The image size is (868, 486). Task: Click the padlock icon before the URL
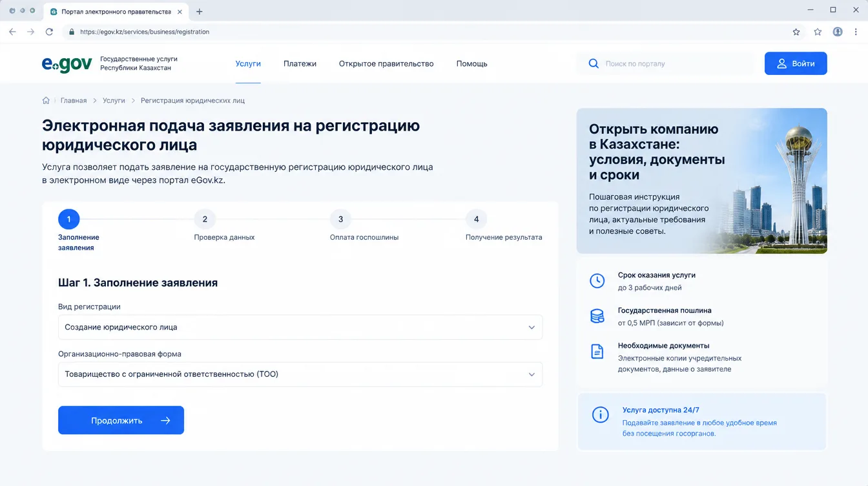[71, 32]
